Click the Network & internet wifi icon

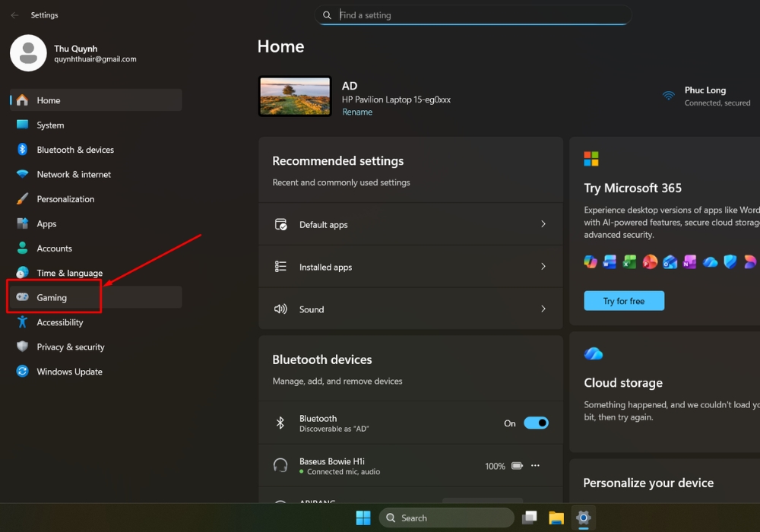pos(22,173)
